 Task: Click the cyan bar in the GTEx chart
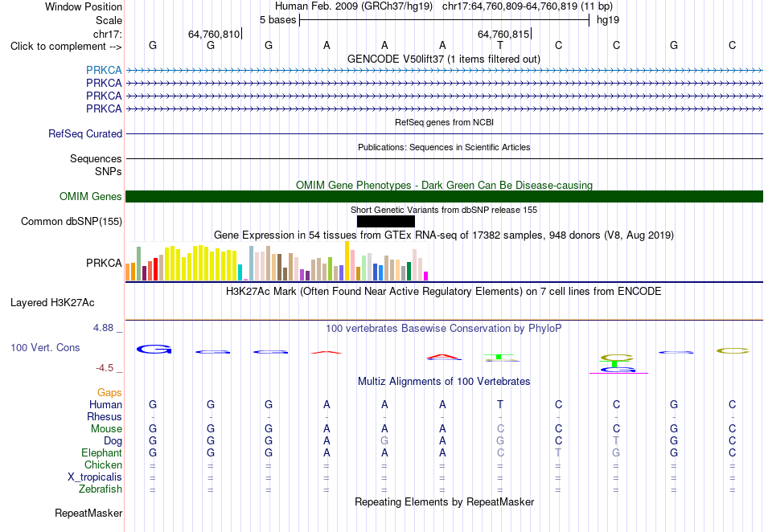pos(240,272)
